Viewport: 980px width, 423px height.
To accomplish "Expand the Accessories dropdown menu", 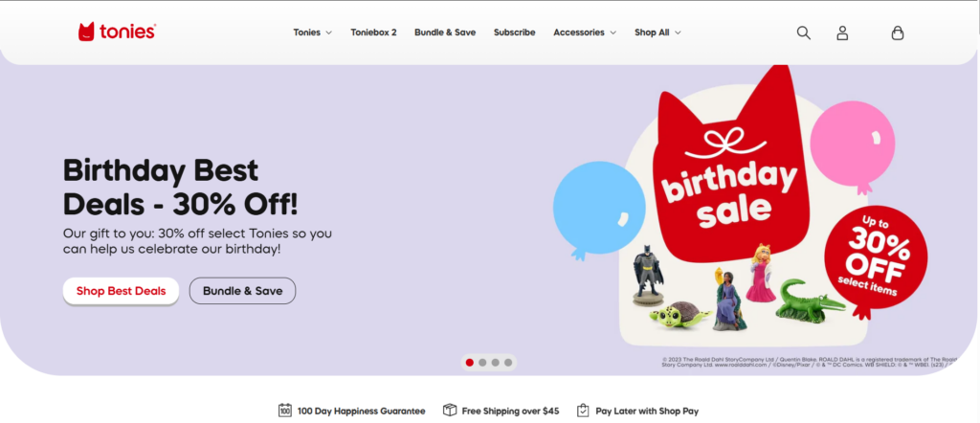I will coord(585,33).
